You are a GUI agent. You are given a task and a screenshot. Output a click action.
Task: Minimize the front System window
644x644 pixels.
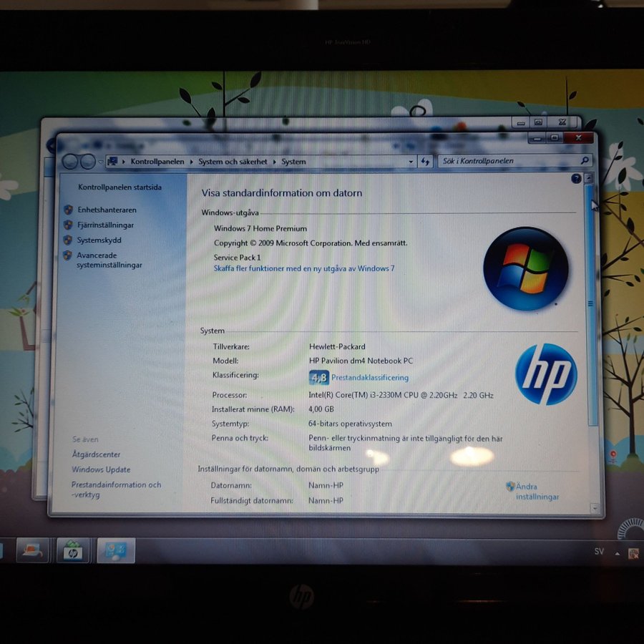537,138
